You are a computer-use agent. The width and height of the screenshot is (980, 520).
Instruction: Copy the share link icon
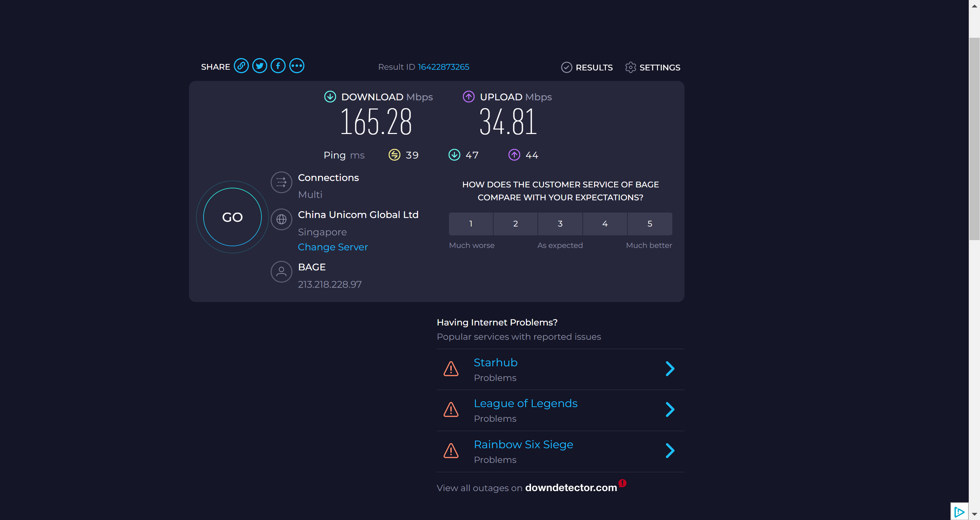pos(241,66)
